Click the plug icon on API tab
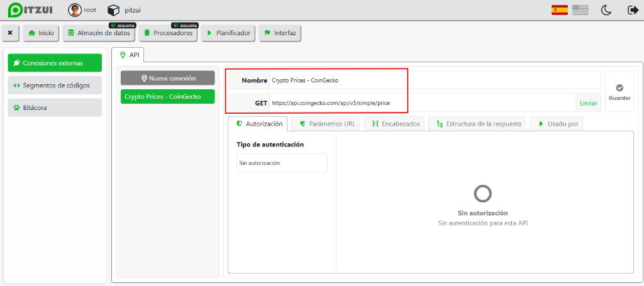Screen dimensions: 644x286 [123, 54]
